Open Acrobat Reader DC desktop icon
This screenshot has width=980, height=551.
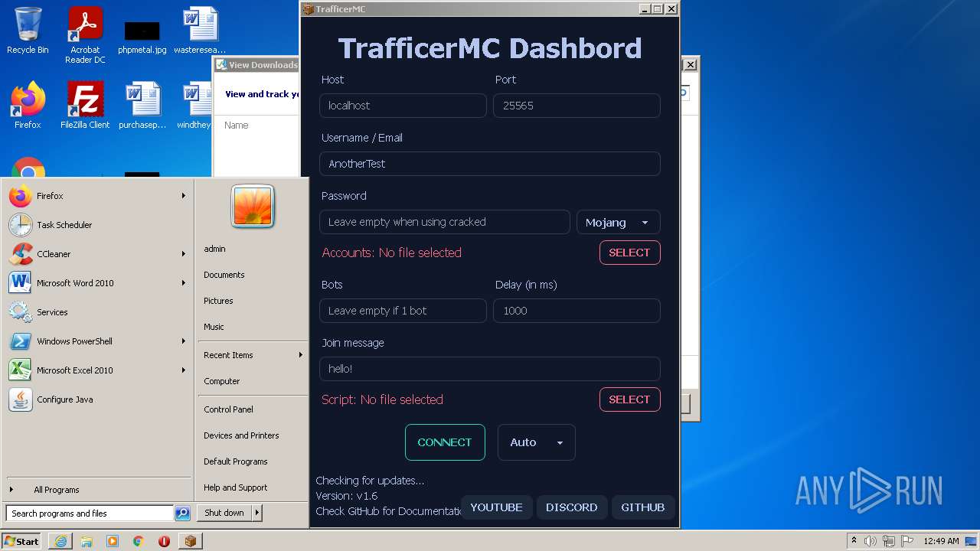(x=85, y=35)
